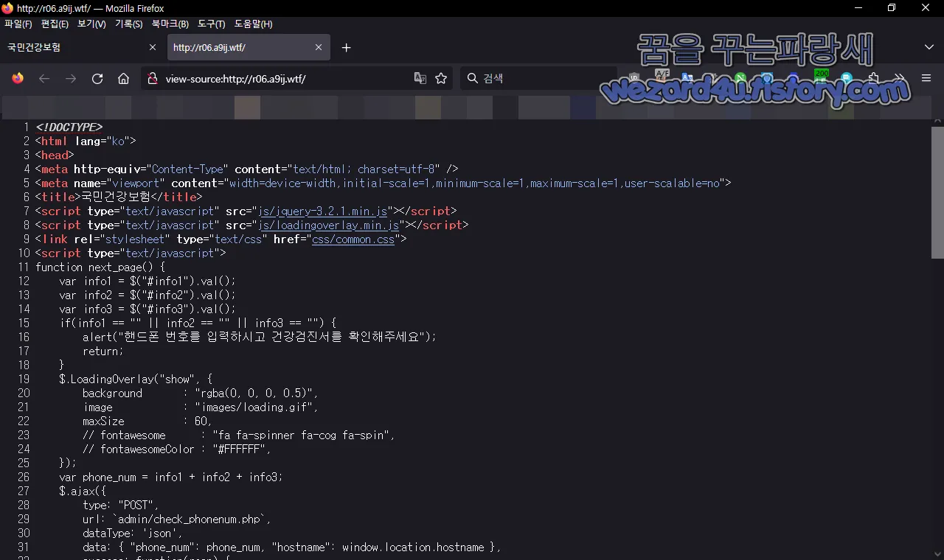This screenshot has width=944, height=560.
Task: Open the Firefox hamburger application menu
Action: [926, 79]
